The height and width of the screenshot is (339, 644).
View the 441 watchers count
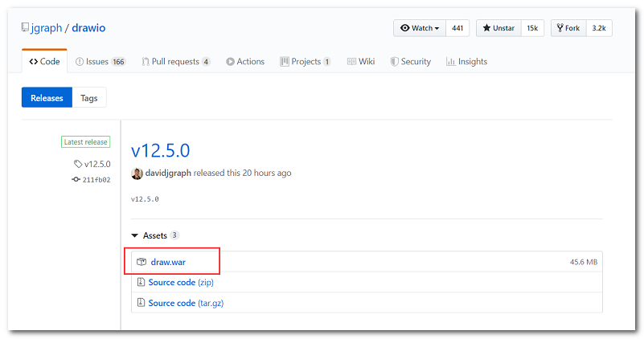coord(457,28)
